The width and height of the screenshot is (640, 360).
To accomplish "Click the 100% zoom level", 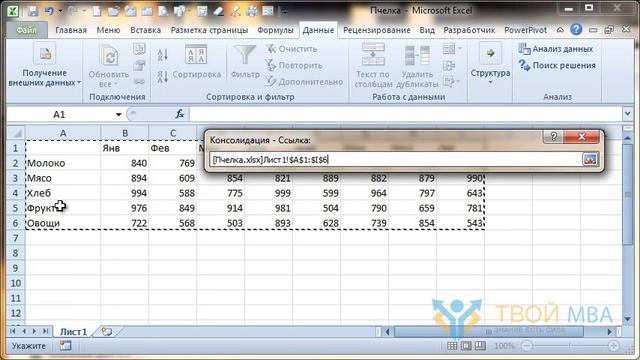I will [504, 346].
